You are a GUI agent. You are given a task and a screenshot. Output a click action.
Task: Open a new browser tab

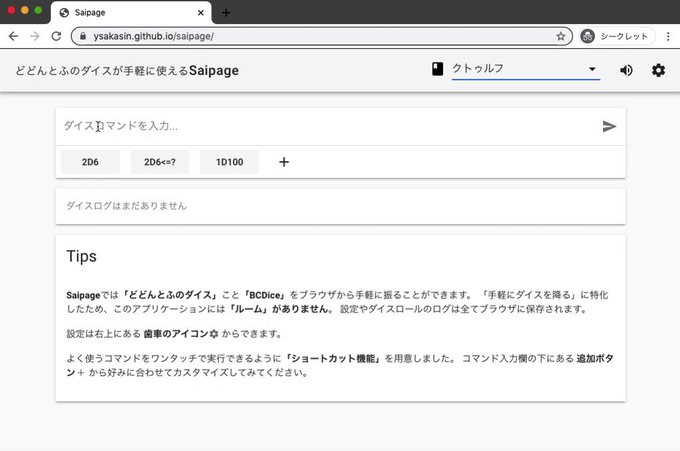[x=226, y=13]
